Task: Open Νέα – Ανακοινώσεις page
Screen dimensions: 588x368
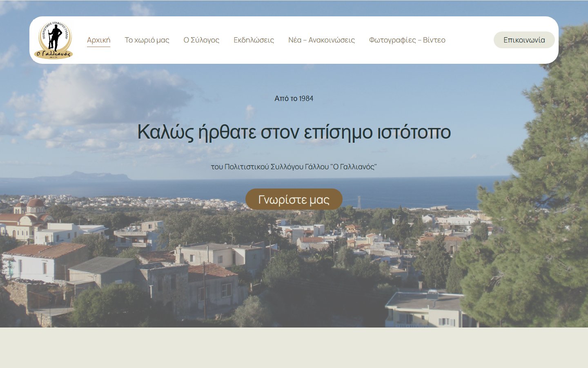Action: (321, 40)
